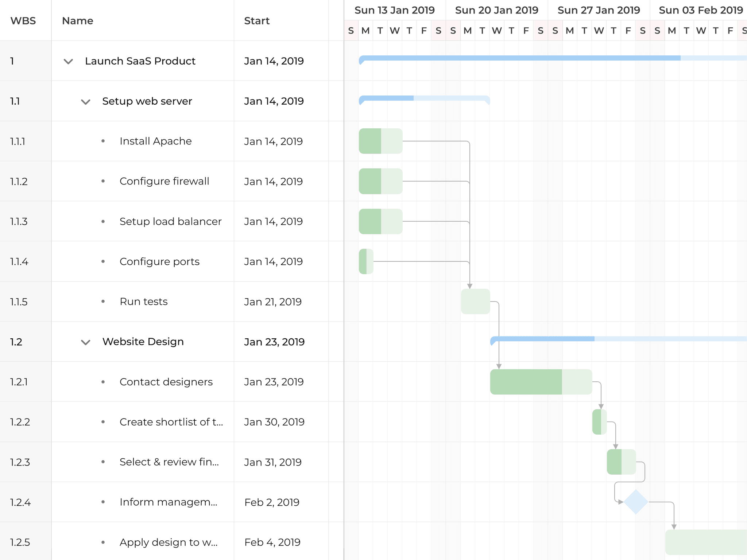This screenshot has width=747, height=560.
Task: Click the Sun 13 Jan 2019 header cell
Action: (x=395, y=10)
